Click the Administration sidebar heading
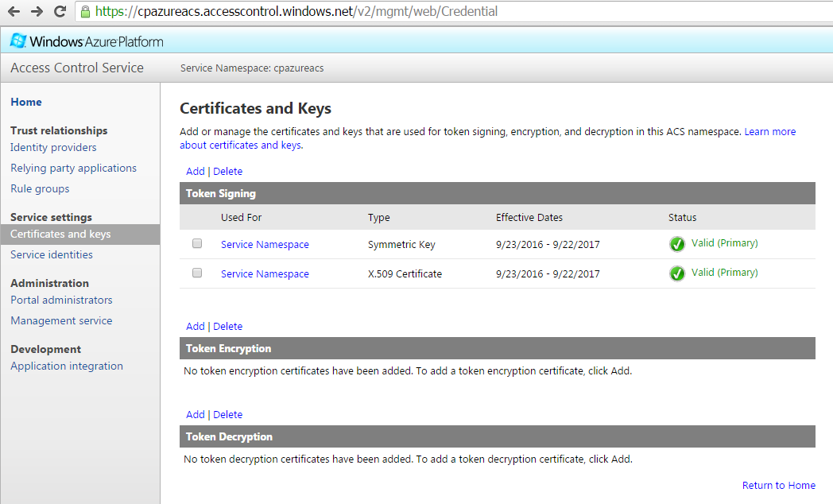 [x=49, y=283]
